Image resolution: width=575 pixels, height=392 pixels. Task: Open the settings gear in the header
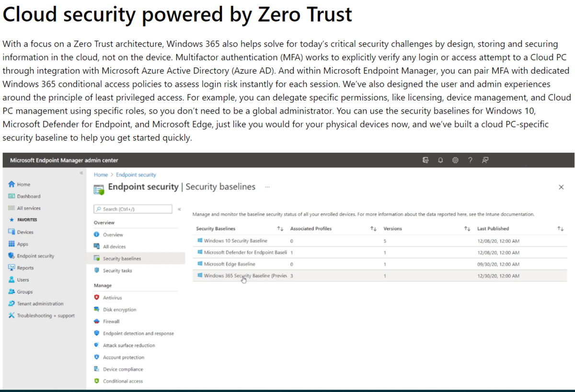coord(455,160)
